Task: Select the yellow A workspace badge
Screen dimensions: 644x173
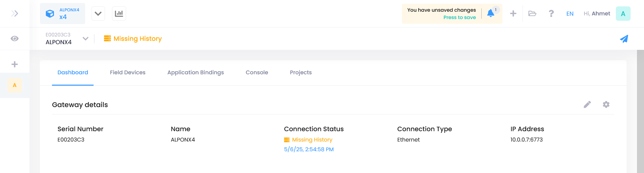Action: point(14,85)
